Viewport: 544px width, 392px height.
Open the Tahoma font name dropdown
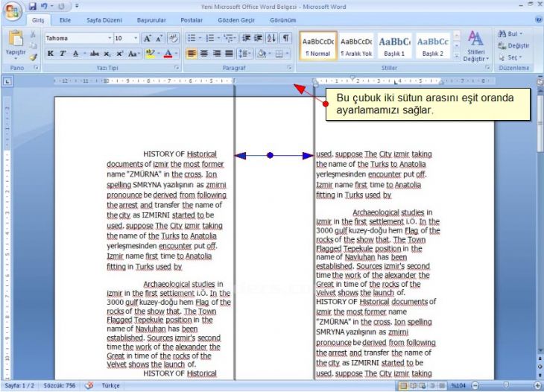[110, 38]
